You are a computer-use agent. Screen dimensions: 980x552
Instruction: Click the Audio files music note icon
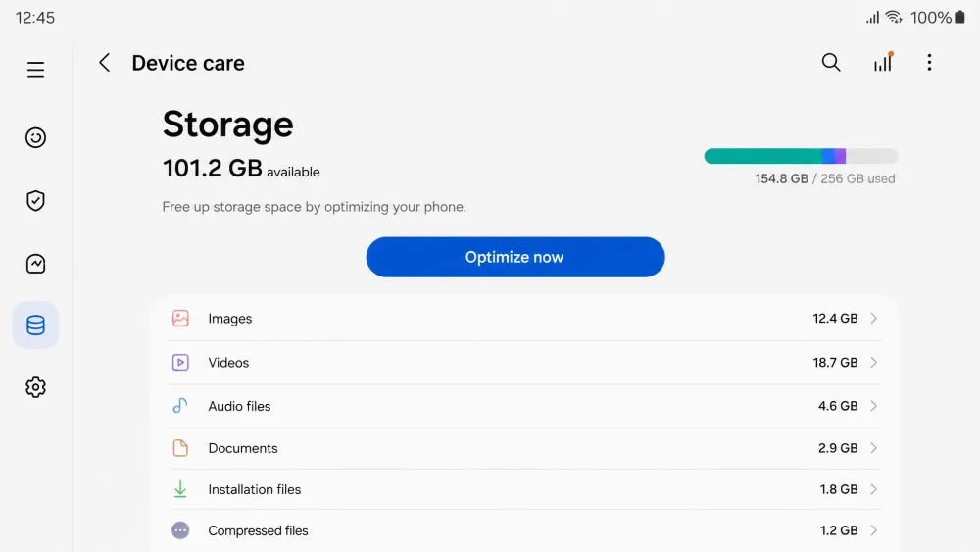coord(180,406)
